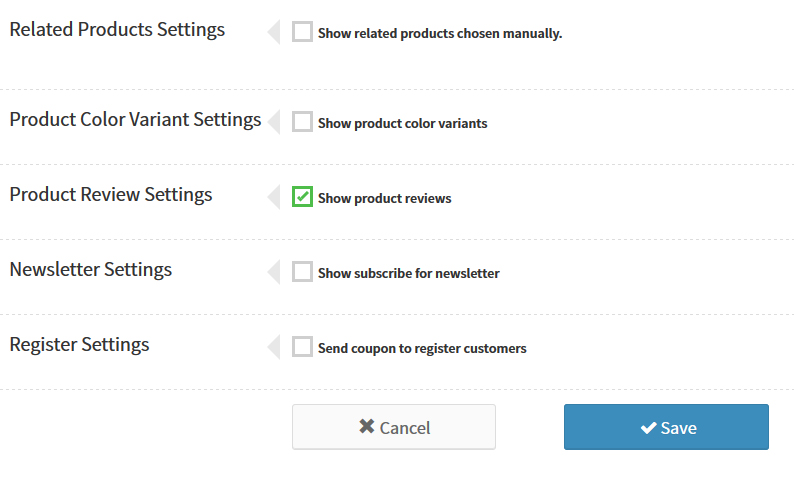Click the Register Settings heading
The image size is (794, 480).
(x=80, y=344)
